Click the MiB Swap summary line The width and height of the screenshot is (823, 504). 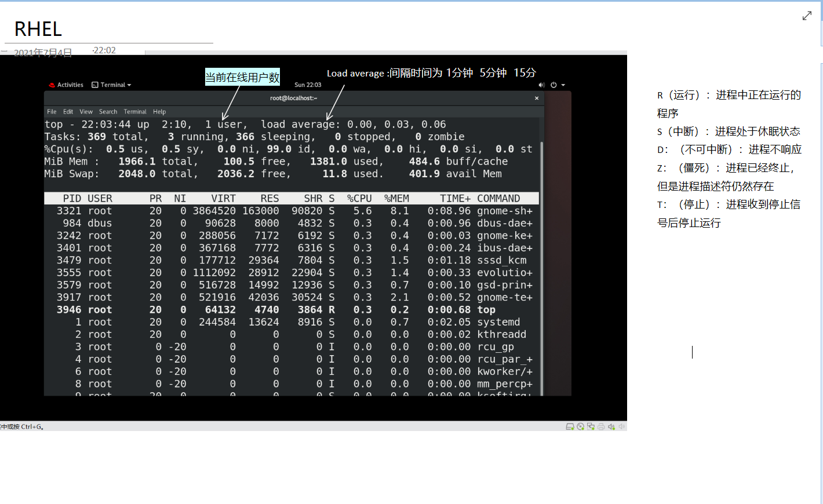tap(273, 174)
